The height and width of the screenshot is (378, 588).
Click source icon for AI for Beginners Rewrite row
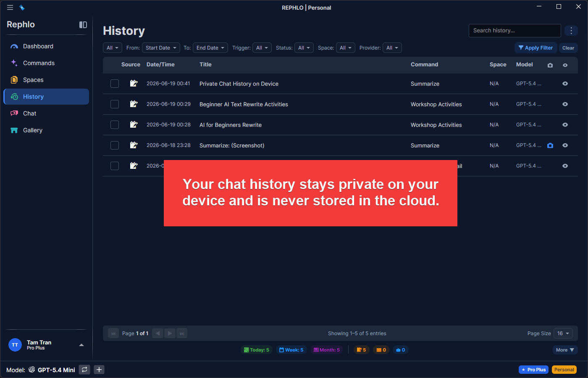(x=134, y=124)
